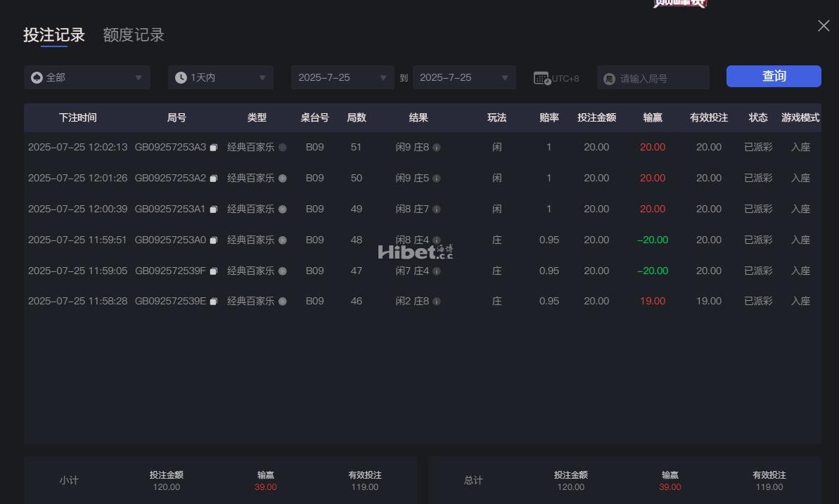Copy round number GB09257253A0
Screen dimensions: 839x504
(214, 240)
